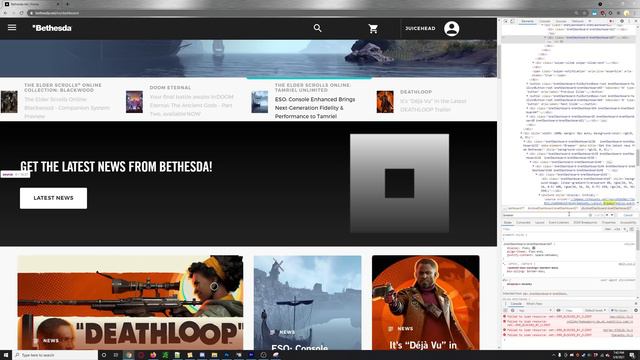
Task: Expand the highlighted div node in DOM tree
Action: point(545,38)
